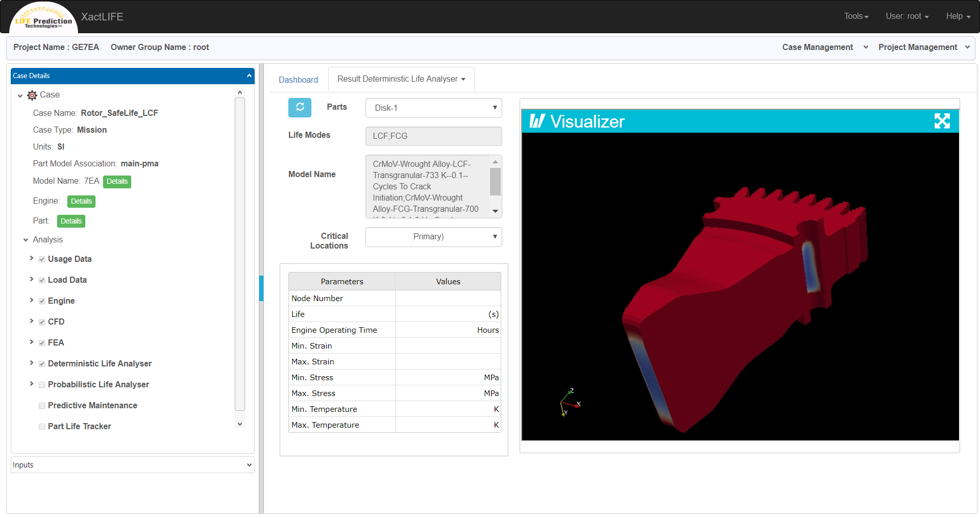The width and height of the screenshot is (980, 518).
Task: Click the Visualizer logo icon
Action: [x=537, y=121]
